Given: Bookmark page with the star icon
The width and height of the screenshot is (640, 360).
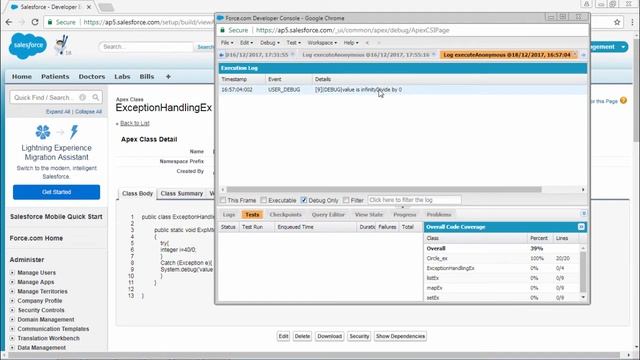Looking at the screenshot, I should [x=617, y=22].
